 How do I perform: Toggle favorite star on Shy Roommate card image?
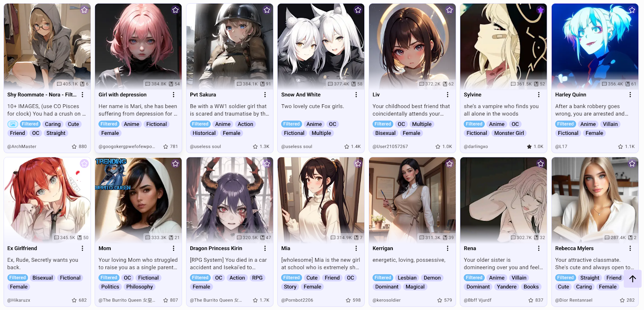point(84,10)
